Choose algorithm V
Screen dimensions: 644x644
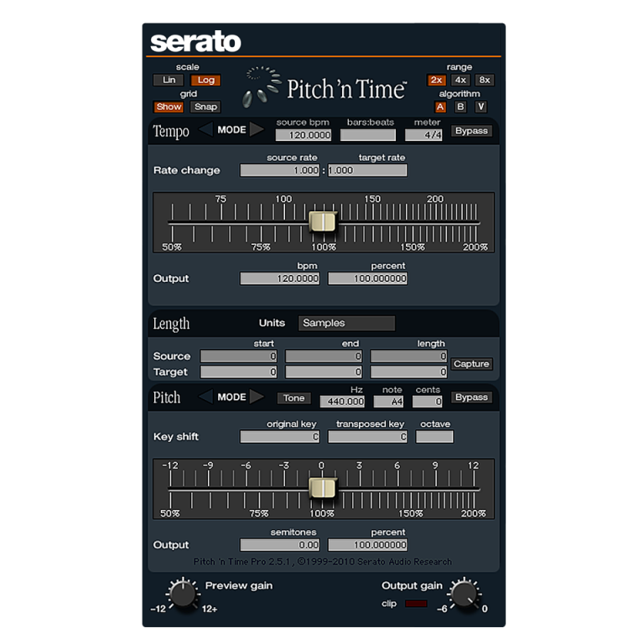(480, 106)
